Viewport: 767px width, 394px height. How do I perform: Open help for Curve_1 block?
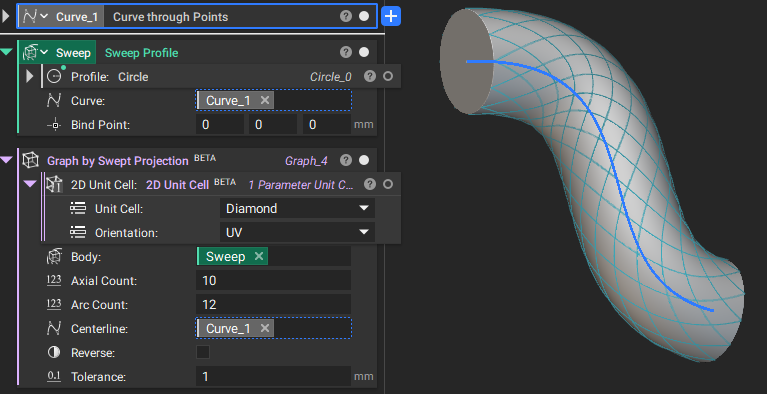click(346, 16)
